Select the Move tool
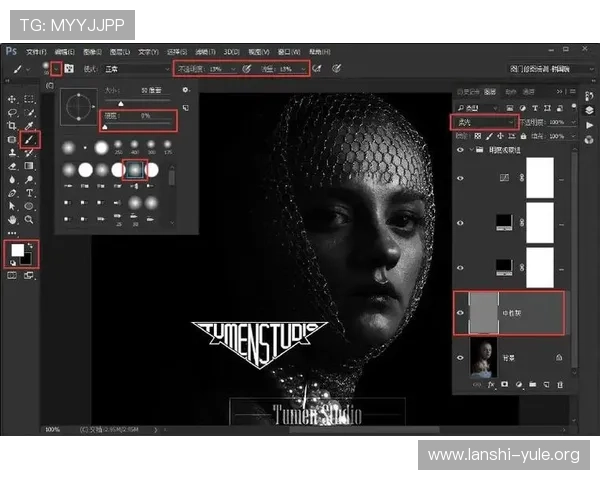600x480 pixels. click(11, 100)
